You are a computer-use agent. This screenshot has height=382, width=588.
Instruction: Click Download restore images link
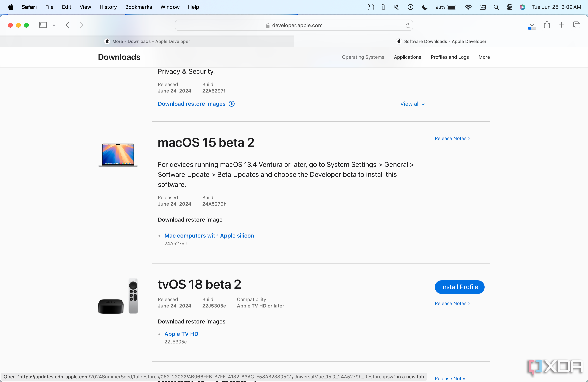191,104
